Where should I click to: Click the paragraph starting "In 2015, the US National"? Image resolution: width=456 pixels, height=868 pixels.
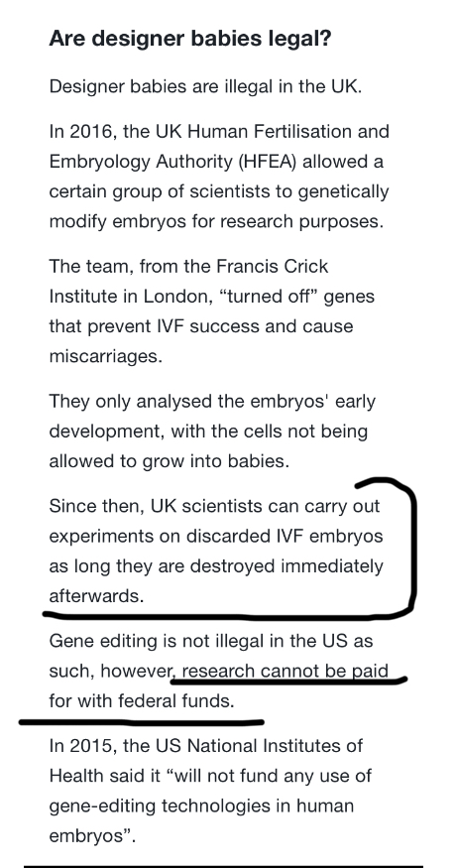pyautogui.click(x=210, y=791)
